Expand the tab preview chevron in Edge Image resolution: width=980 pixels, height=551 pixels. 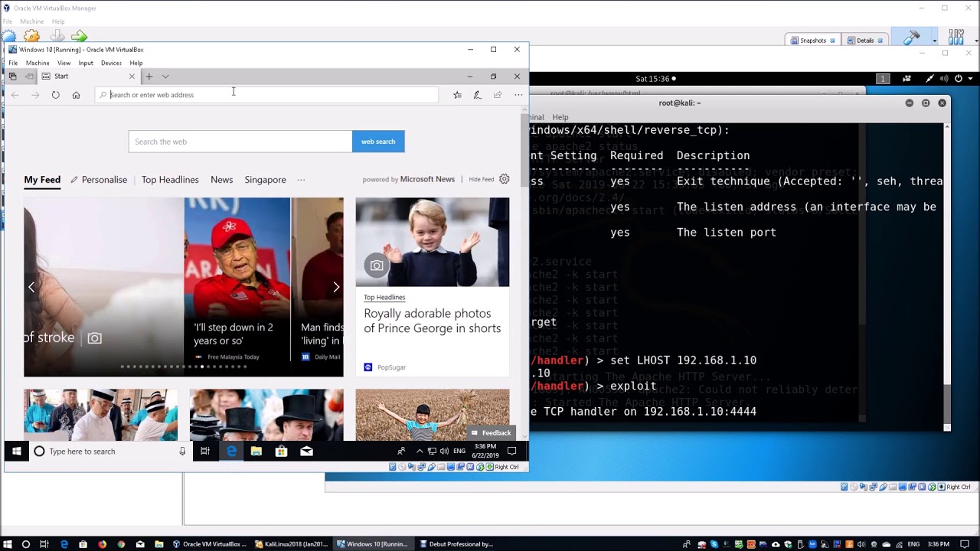pos(165,77)
